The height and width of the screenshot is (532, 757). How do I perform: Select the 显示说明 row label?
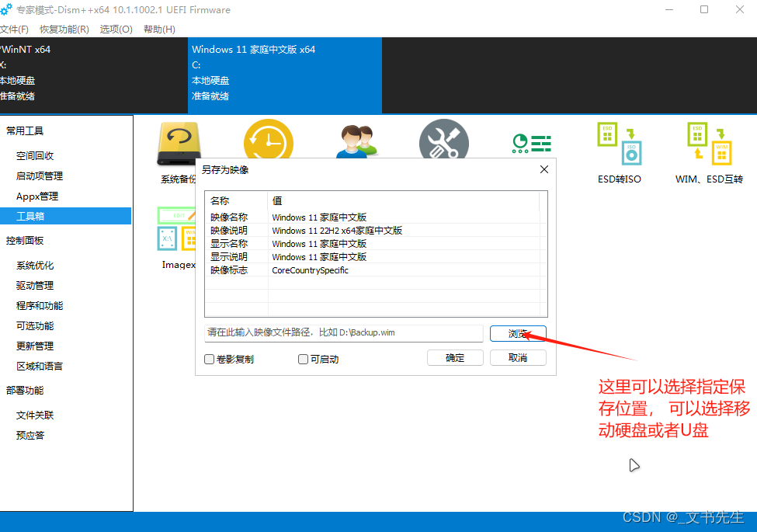pos(229,257)
